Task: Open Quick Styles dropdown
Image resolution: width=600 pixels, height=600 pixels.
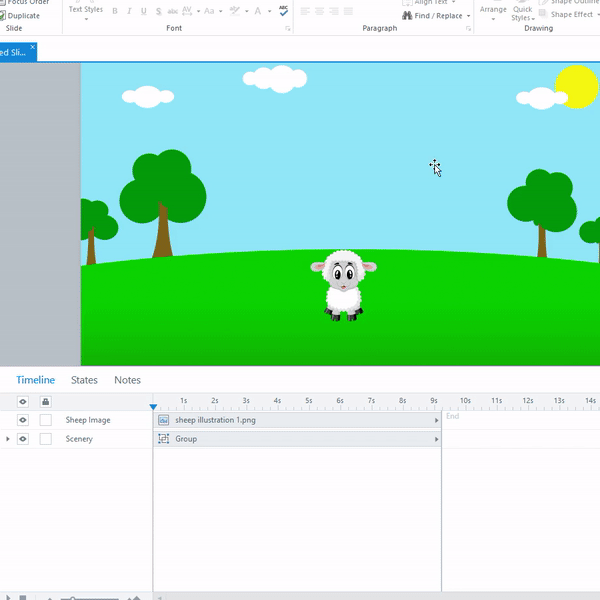Action: 522,13
